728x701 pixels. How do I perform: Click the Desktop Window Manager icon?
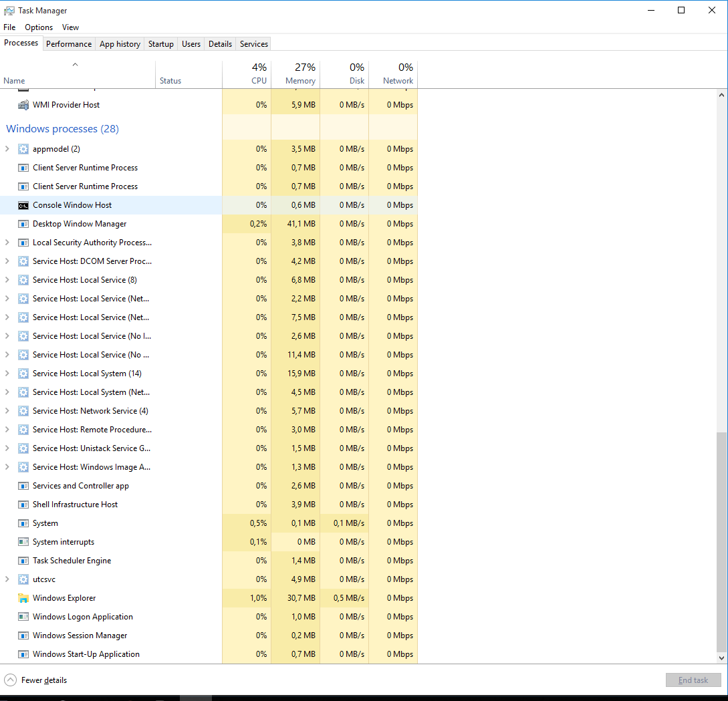click(x=23, y=224)
